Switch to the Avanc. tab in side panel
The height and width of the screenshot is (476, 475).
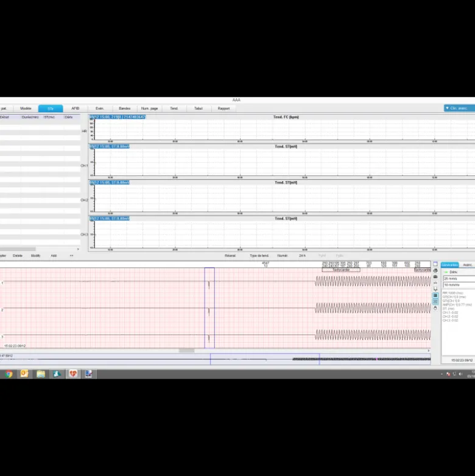point(468,265)
